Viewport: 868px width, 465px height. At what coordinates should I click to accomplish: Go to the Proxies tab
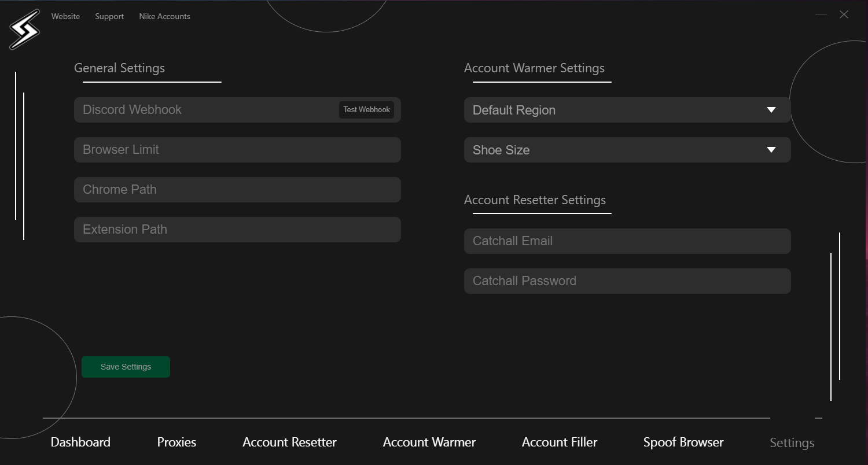pyautogui.click(x=176, y=442)
